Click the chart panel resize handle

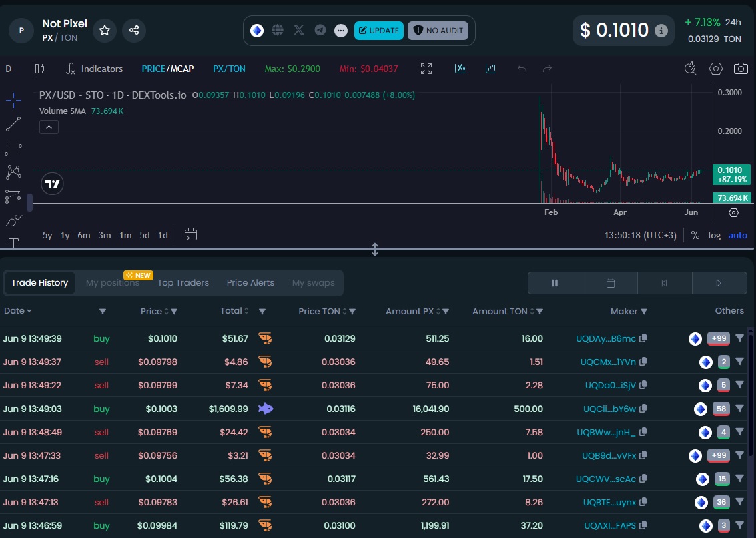(x=374, y=250)
